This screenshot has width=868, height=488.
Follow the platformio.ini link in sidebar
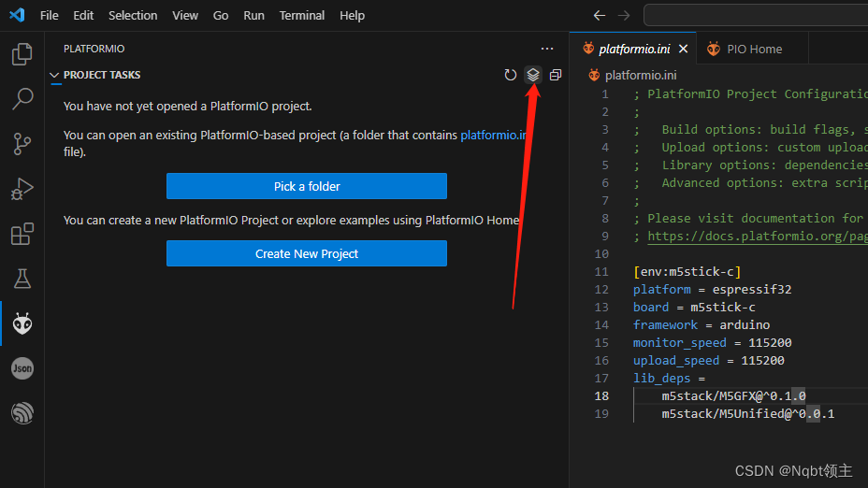(x=493, y=135)
